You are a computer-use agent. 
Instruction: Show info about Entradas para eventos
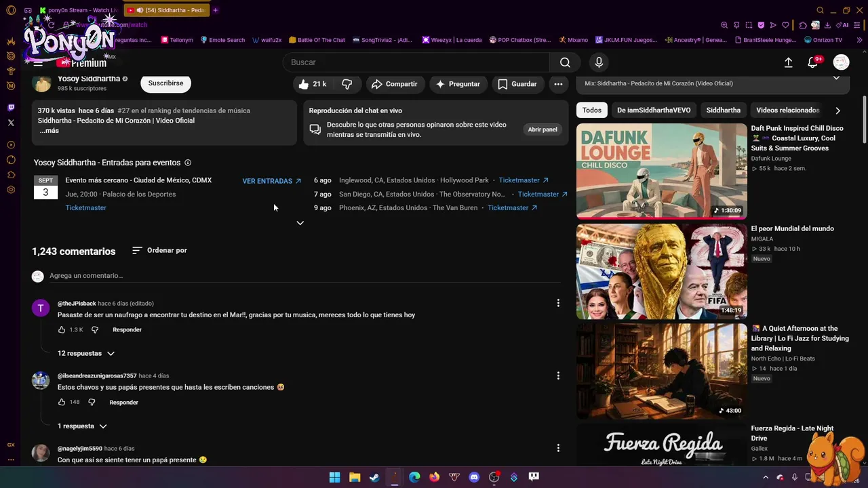click(188, 163)
